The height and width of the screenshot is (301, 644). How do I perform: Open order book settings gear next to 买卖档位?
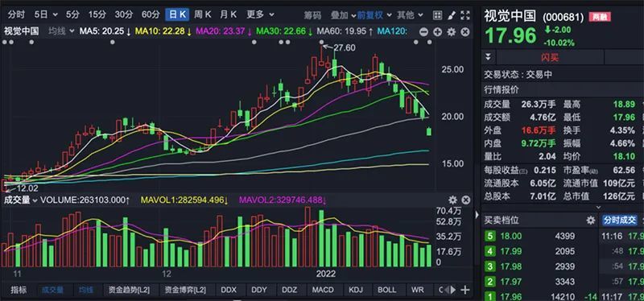coord(591,220)
